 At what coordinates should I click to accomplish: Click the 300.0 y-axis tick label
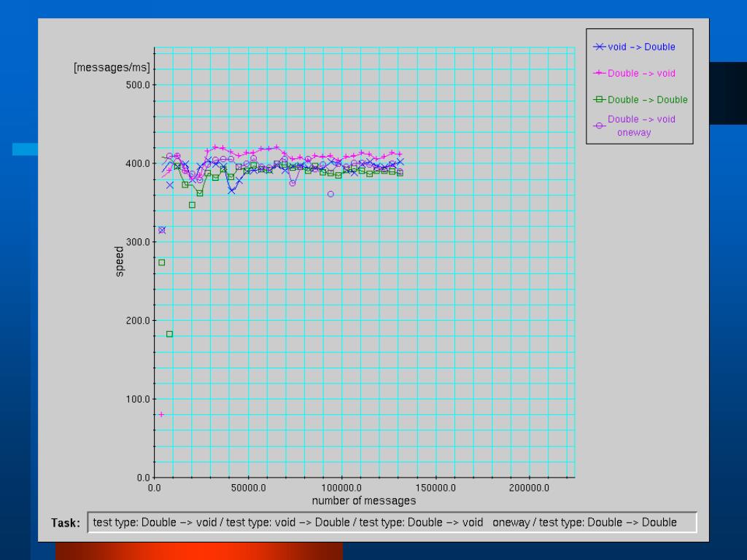[x=138, y=242]
